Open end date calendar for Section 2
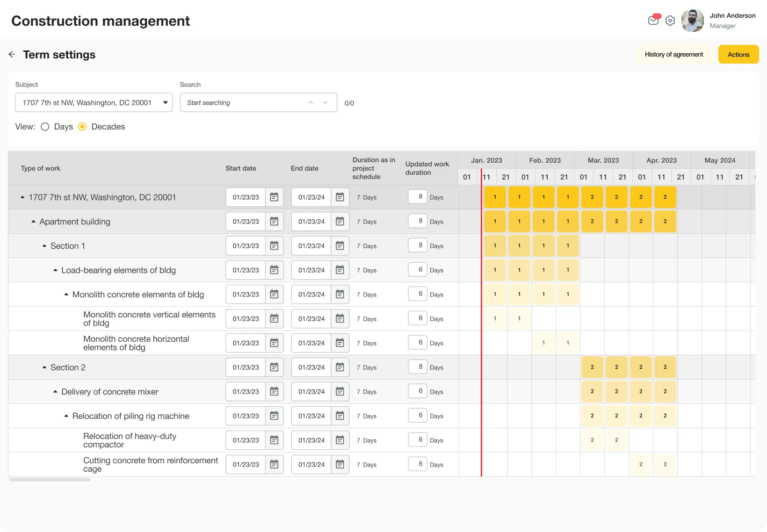The height and width of the screenshot is (532, 767). pos(340,367)
